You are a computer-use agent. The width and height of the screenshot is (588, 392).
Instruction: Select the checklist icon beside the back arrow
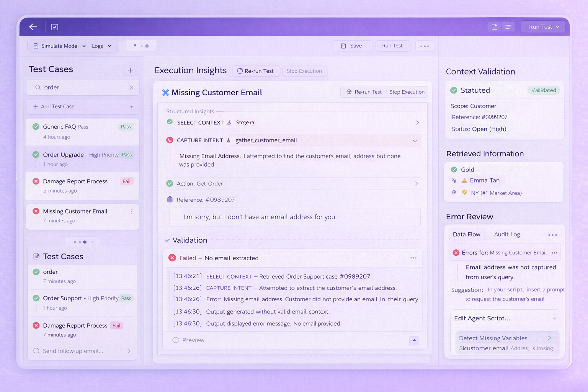click(x=54, y=27)
